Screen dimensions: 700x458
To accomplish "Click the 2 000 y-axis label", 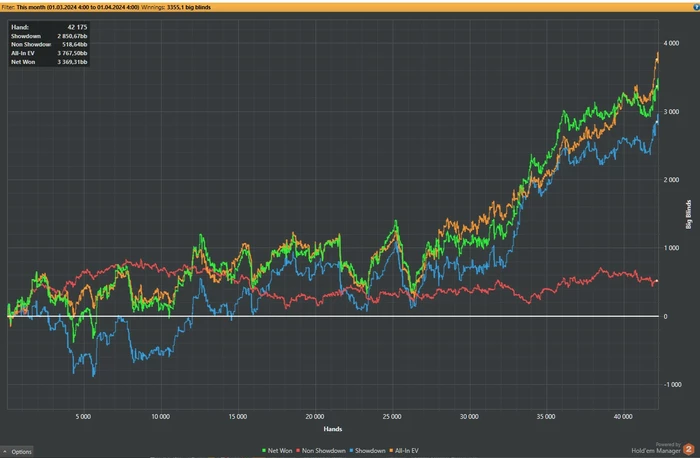I will click(x=671, y=180).
